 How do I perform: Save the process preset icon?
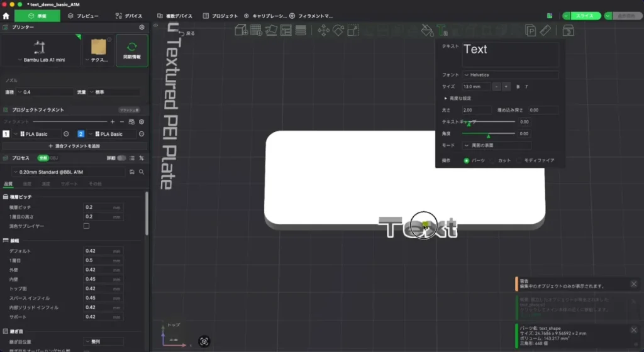(132, 172)
